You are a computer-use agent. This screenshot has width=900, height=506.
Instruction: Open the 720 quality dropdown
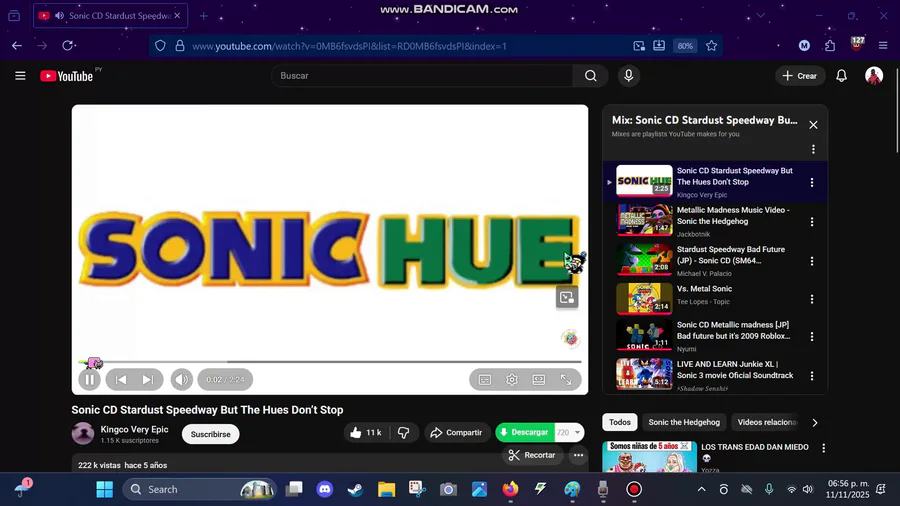569,433
